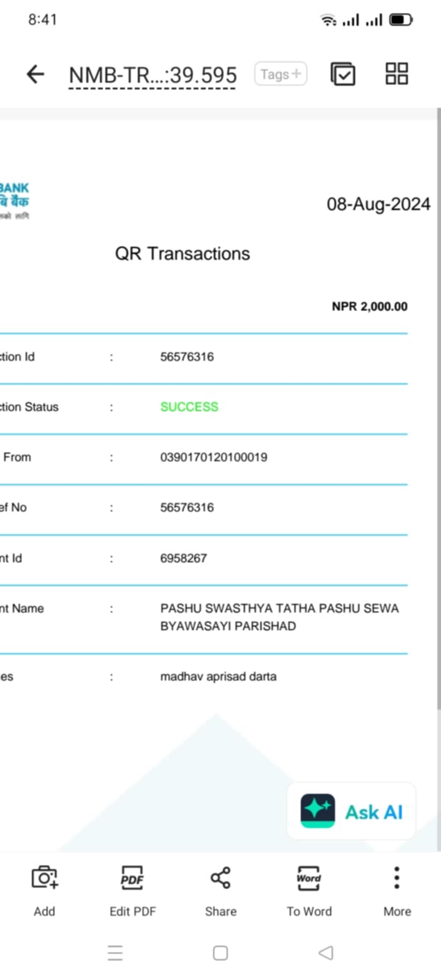Viewport: 441px width, 980px height.
Task: Tap the NPR 2,000.00 amount
Action: click(369, 306)
